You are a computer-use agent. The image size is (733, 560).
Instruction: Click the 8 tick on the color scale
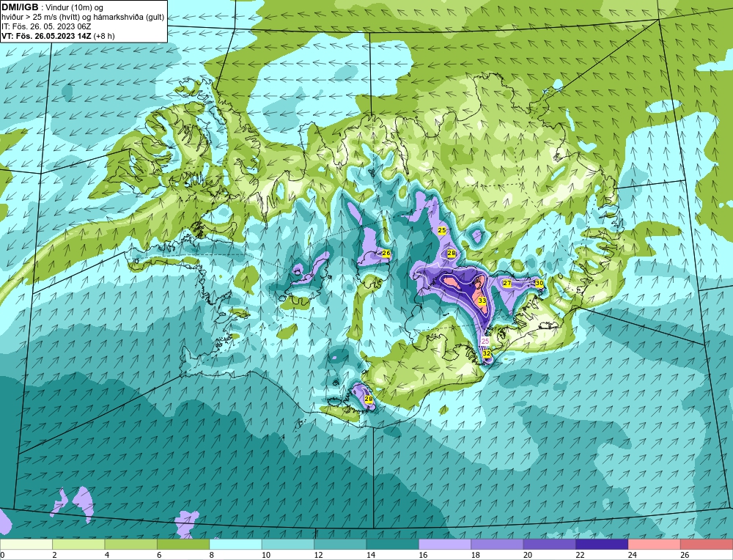coord(212,555)
